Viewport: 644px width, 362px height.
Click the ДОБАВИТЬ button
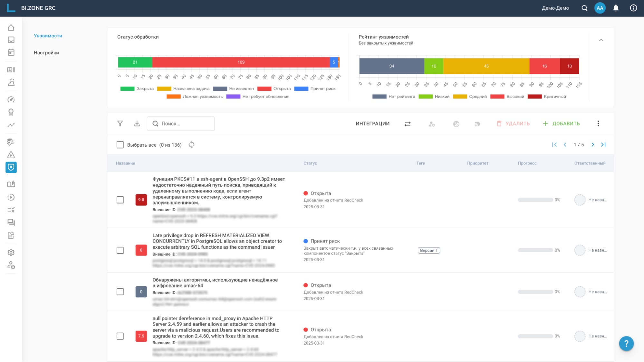[561, 124]
